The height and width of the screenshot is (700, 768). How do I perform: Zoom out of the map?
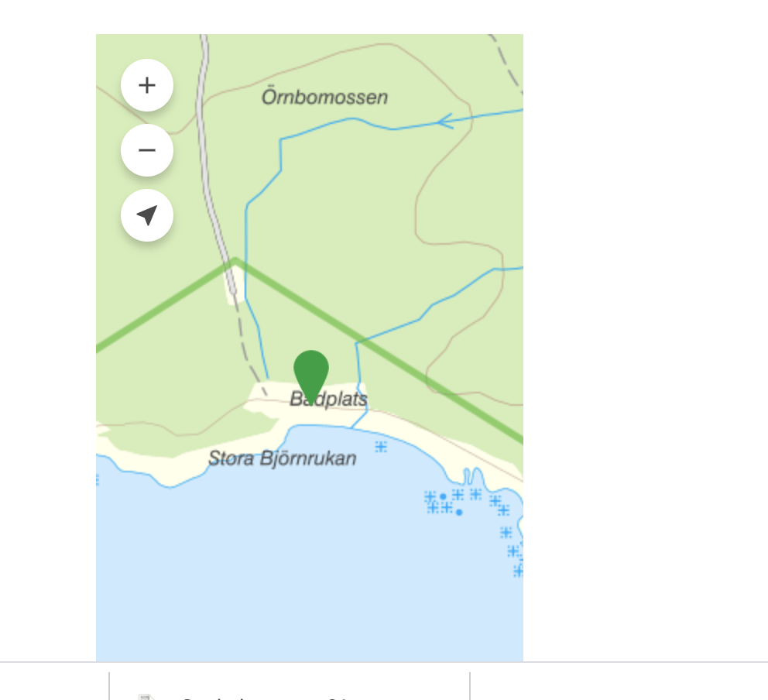(147, 150)
